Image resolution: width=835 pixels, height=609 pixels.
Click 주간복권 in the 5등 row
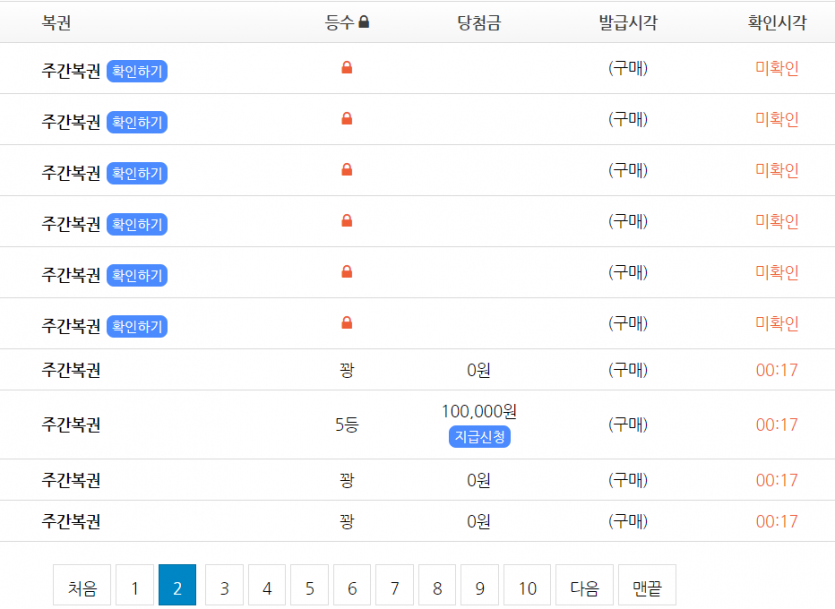[x=71, y=424]
